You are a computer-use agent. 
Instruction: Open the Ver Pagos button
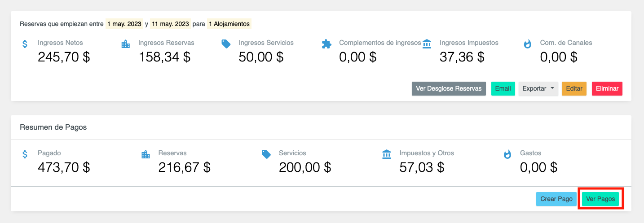600,199
